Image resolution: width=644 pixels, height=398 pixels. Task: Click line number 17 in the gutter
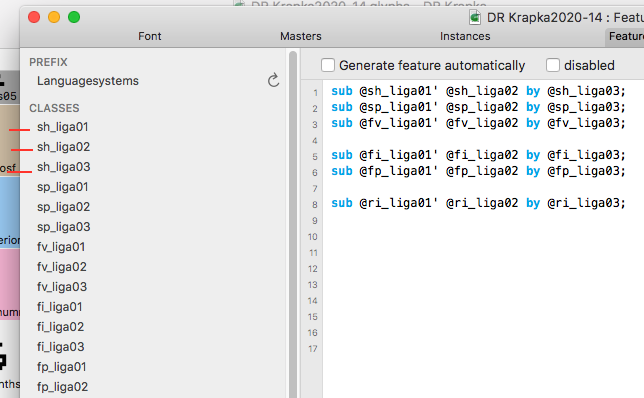coord(313,349)
